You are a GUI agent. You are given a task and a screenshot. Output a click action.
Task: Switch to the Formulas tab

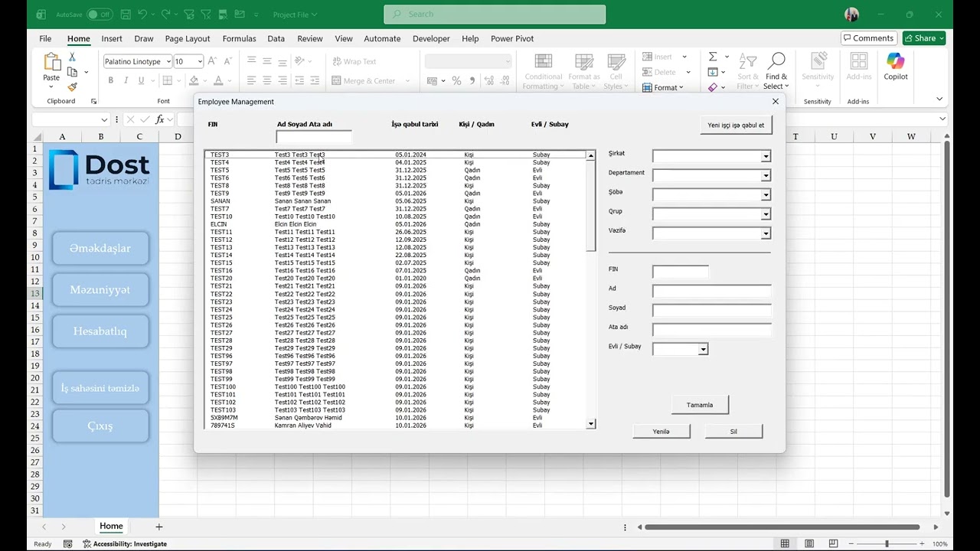tap(239, 38)
